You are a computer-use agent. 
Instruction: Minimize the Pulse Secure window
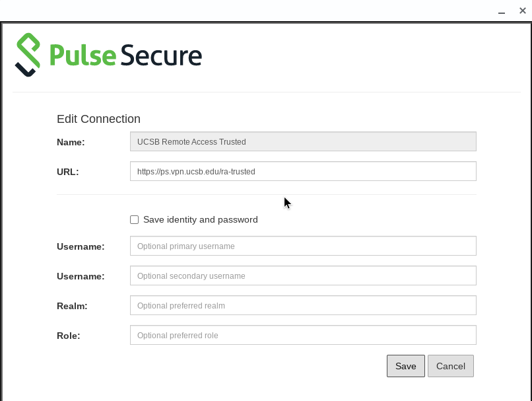(x=502, y=11)
